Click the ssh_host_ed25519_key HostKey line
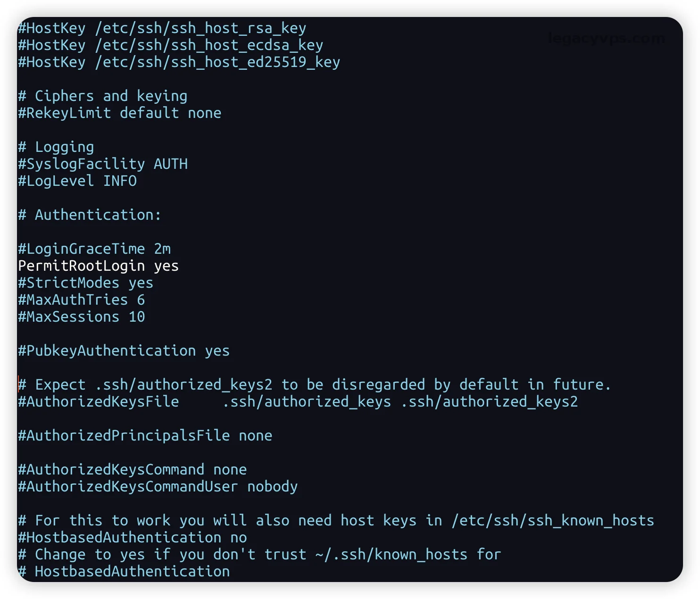700x599 pixels. pyautogui.click(x=179, y=62)
